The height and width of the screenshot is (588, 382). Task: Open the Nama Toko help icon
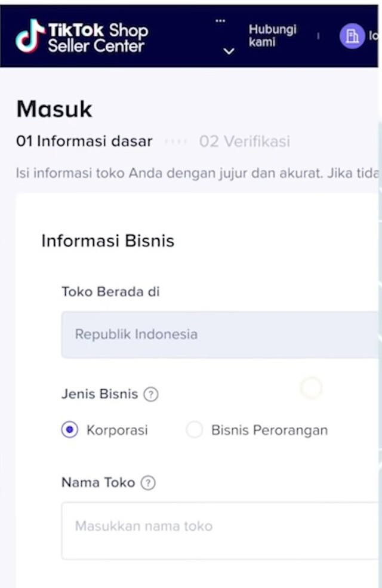point(147,482)
